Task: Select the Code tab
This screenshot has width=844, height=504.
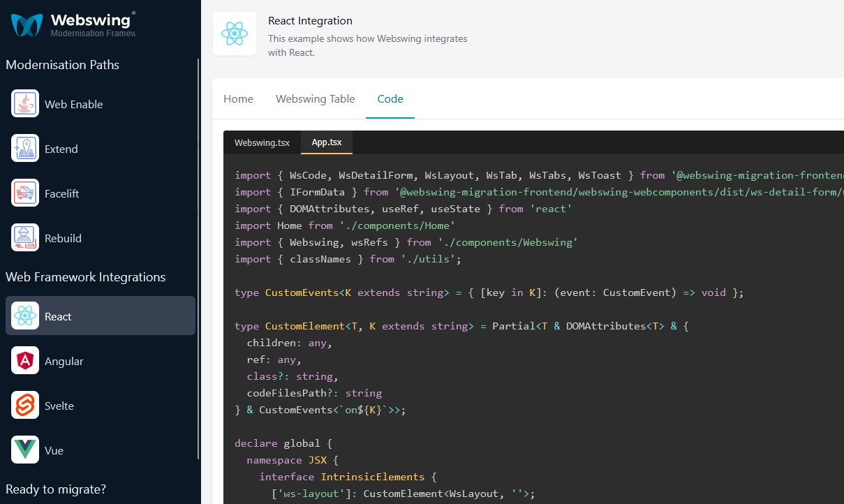Action: click(390, 99)
